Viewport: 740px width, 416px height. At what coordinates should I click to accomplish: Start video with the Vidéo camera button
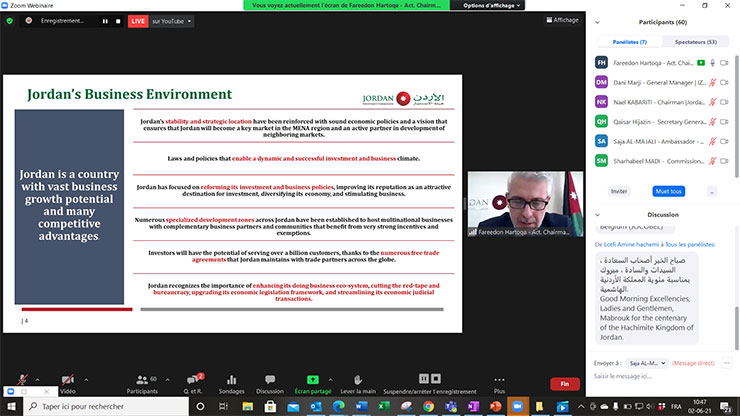[67, 383]
